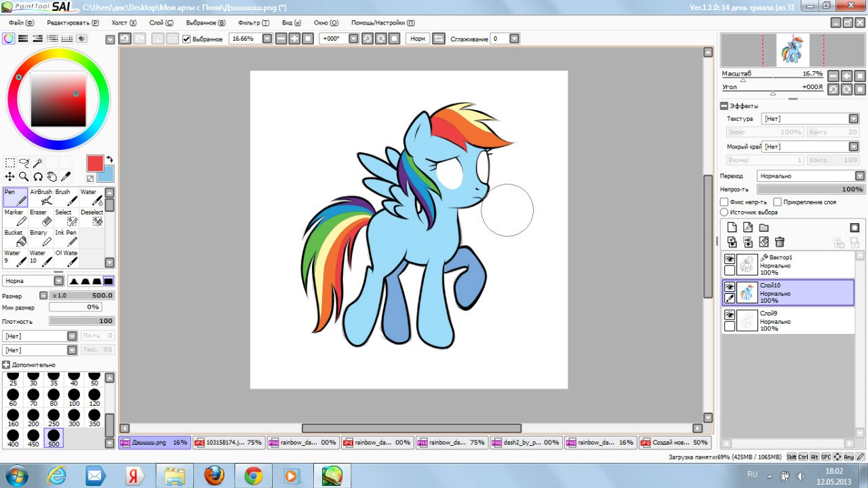Select the Eraser tool

pyautogui.click(x=41, y=218)
